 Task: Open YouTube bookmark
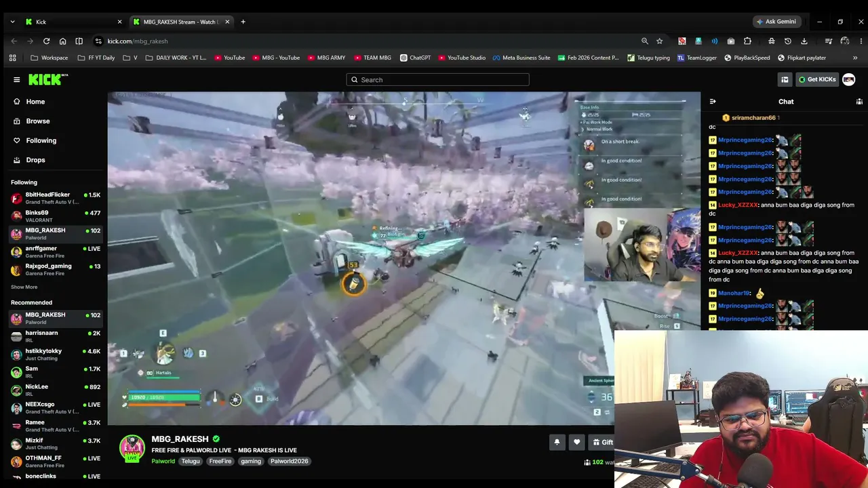click(230, 58)
